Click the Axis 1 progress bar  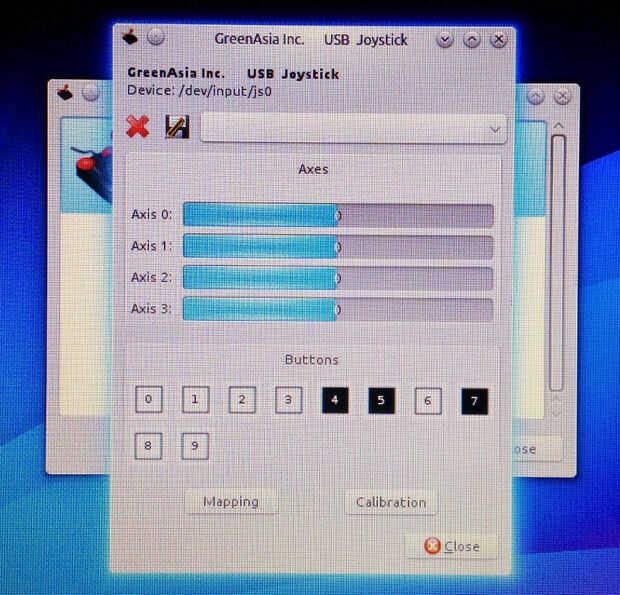[338, 247]
